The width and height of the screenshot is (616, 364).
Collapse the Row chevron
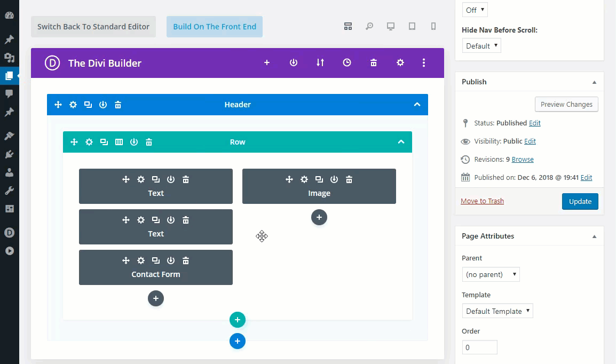pos(401,142)
